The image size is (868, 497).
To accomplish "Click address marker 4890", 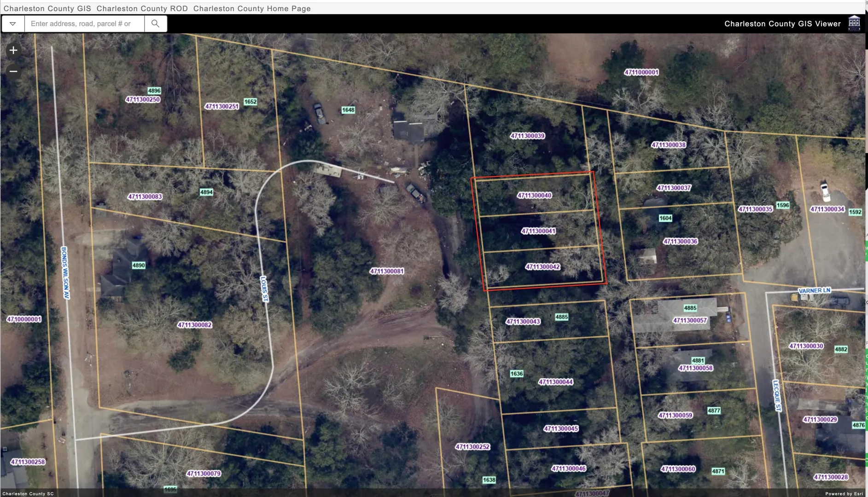I will coord(139,265).
